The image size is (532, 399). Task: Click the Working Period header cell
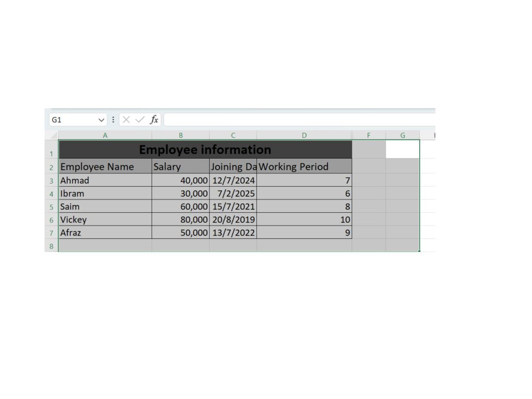pos(304,166)
